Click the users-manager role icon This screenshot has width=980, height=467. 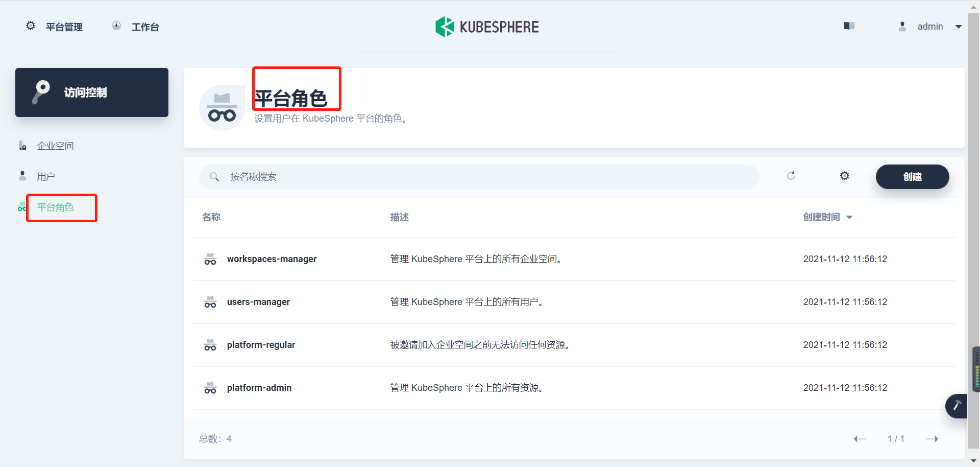[210, 302]
